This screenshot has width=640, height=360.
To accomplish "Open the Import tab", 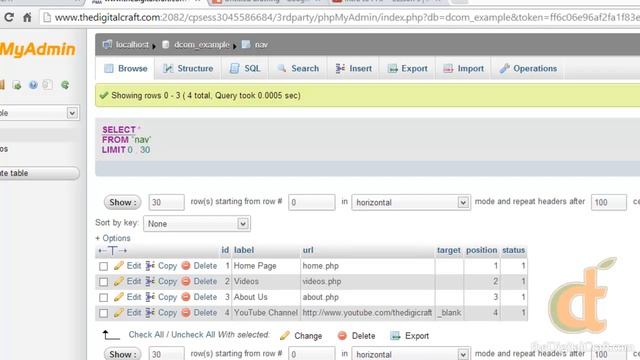I will point(464,69).
